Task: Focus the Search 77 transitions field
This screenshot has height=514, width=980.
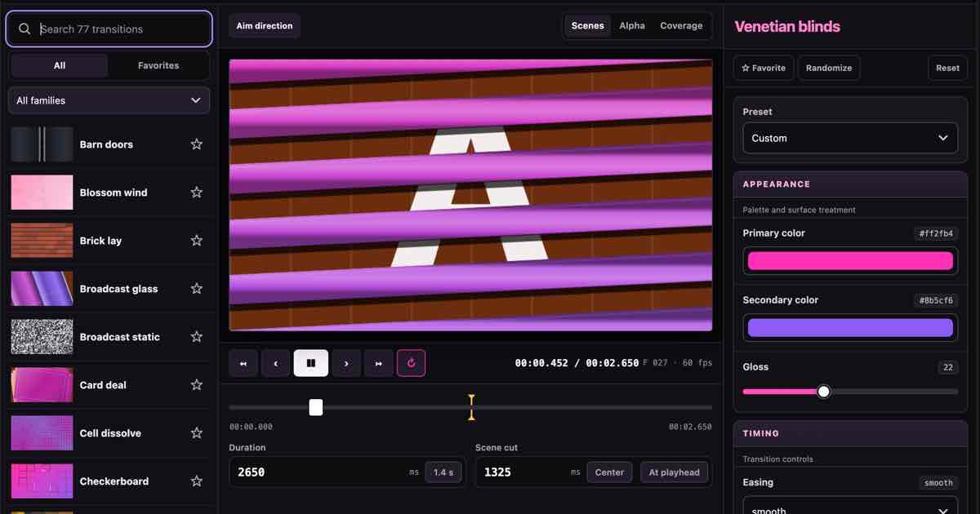Action: coord(109,29)
